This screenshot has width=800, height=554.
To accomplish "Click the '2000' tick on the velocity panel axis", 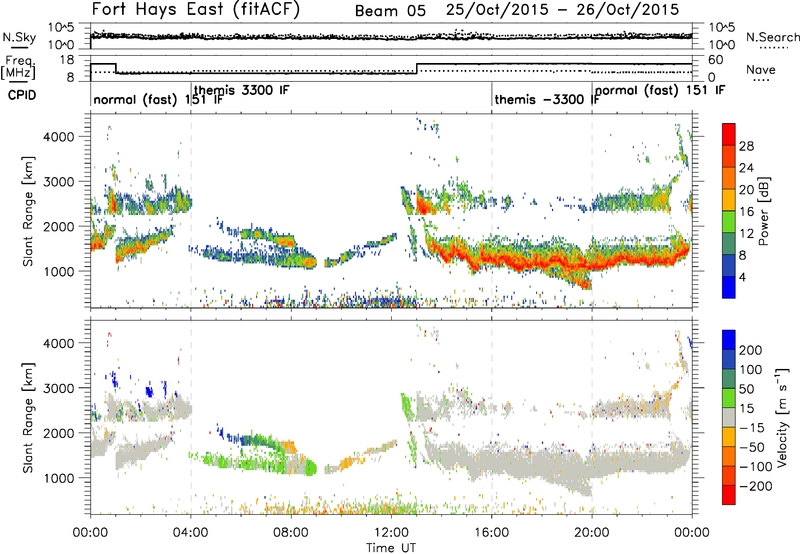I will (59, 433).
